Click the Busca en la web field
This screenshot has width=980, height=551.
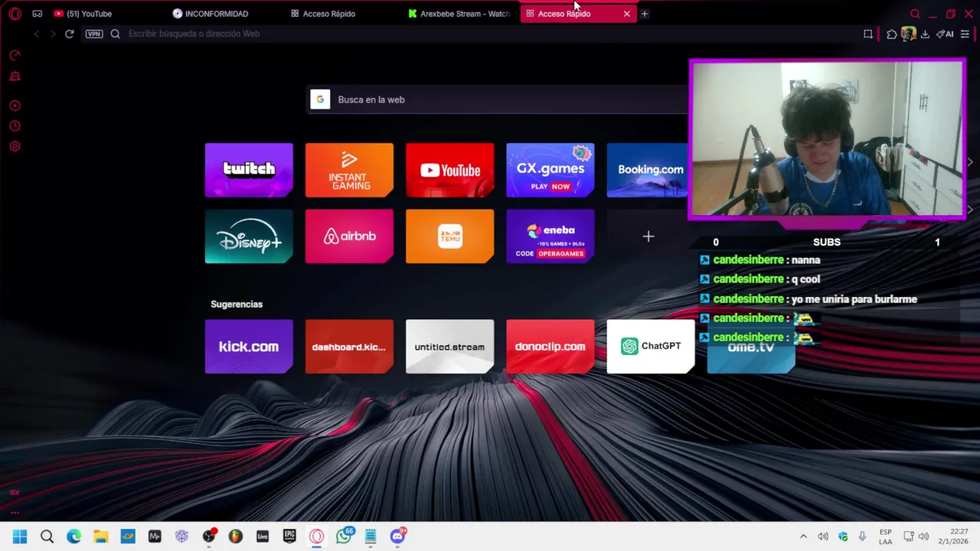498,99
